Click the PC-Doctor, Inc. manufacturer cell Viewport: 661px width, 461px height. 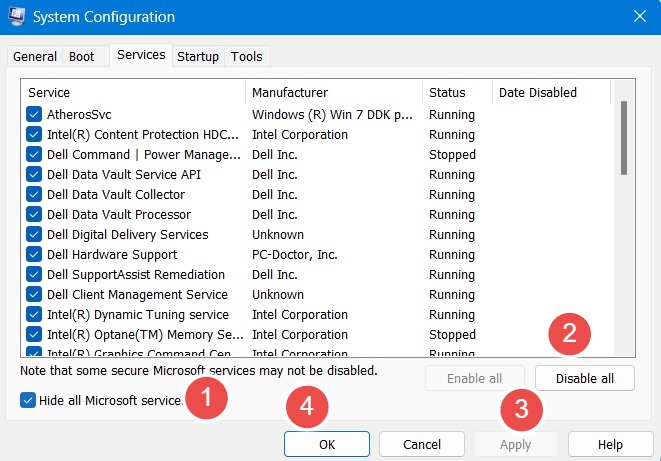click(x=295, y=255)
